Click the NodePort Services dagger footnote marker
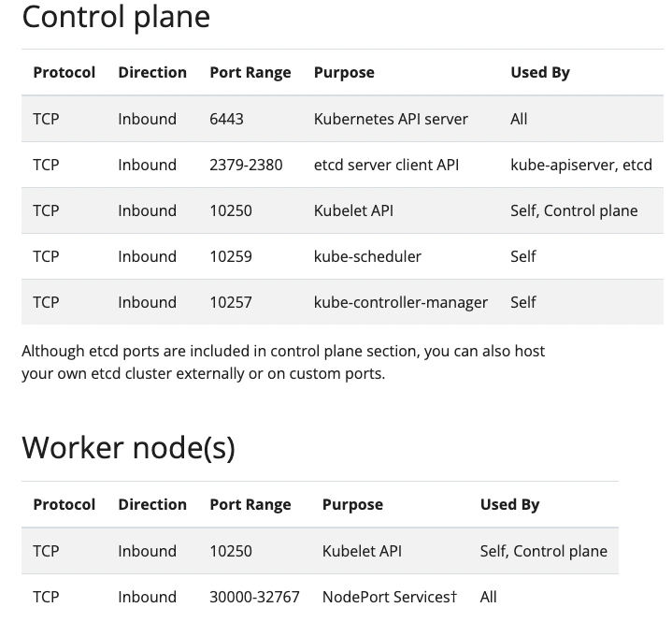 [453, 597]
